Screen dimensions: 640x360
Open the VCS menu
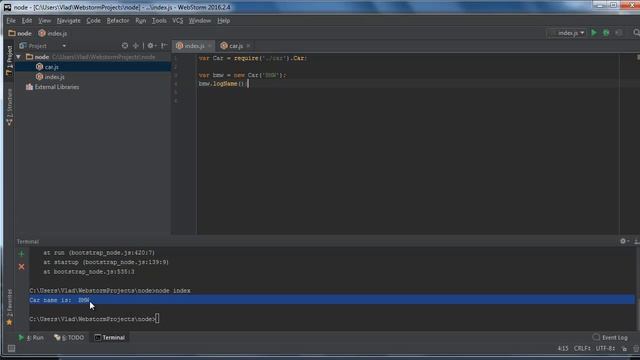click(178, 20)
